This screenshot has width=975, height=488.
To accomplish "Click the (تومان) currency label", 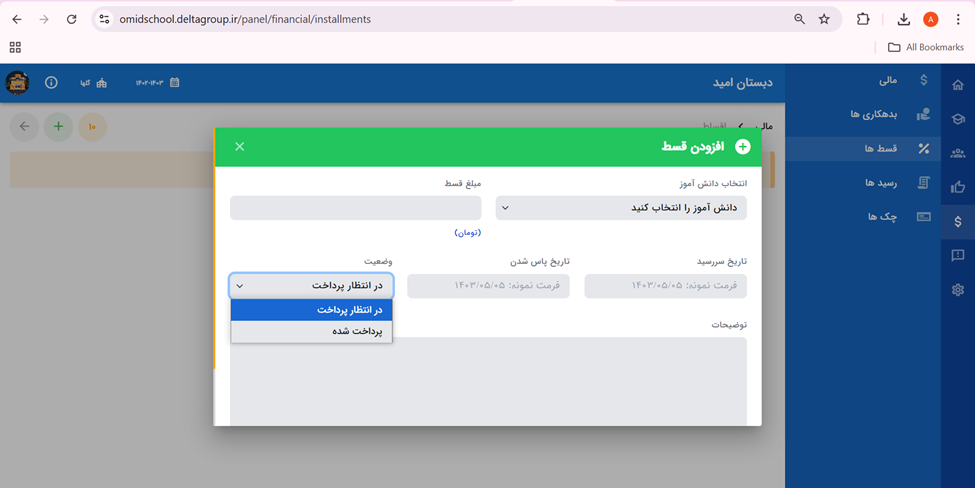I will pos(468,232).
